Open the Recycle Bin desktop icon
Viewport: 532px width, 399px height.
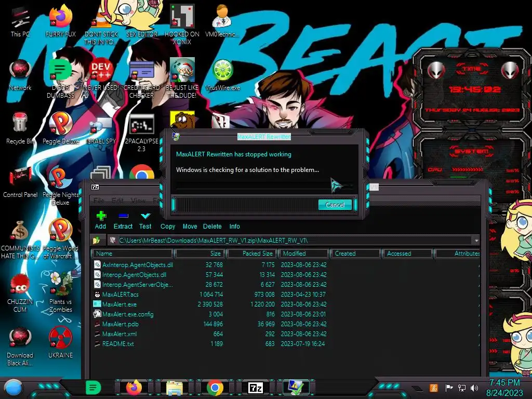coord(20,128)
